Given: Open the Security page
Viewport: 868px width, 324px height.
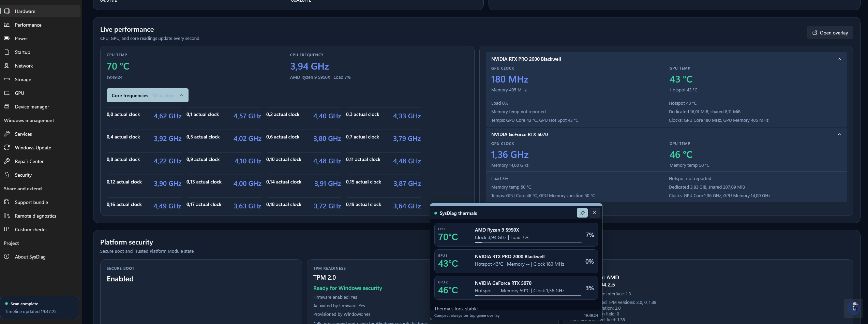Looking at the screenshot, I should [41, 175].
